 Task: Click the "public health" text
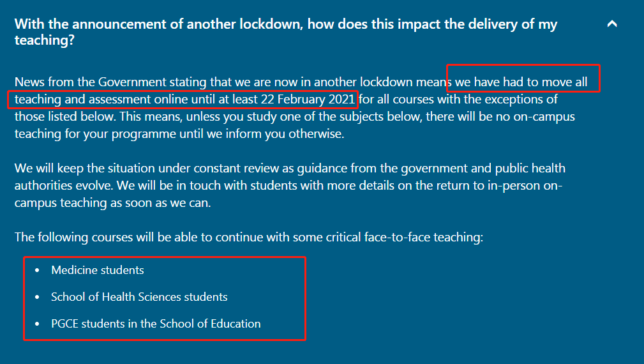534,169
